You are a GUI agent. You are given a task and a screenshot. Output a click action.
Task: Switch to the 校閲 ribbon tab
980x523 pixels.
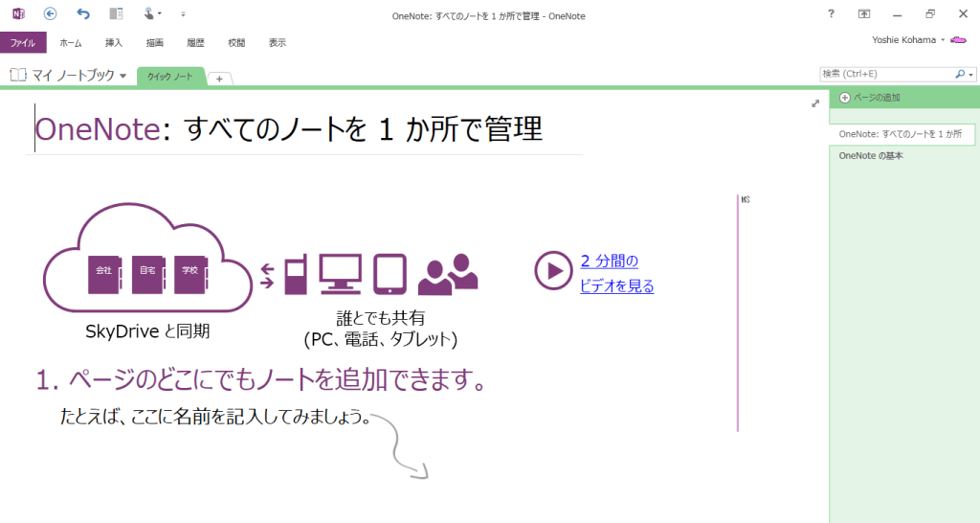(x=236, y=42)
